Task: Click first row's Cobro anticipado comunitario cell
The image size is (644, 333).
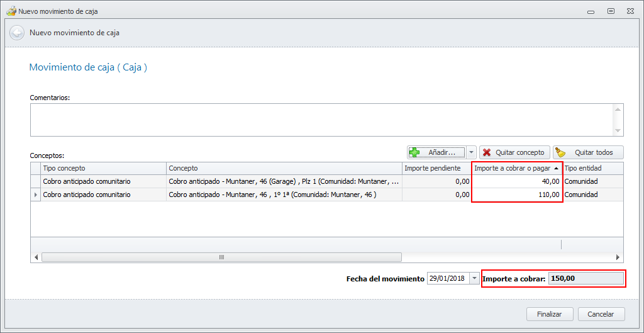Action: [x=103, y=181]
